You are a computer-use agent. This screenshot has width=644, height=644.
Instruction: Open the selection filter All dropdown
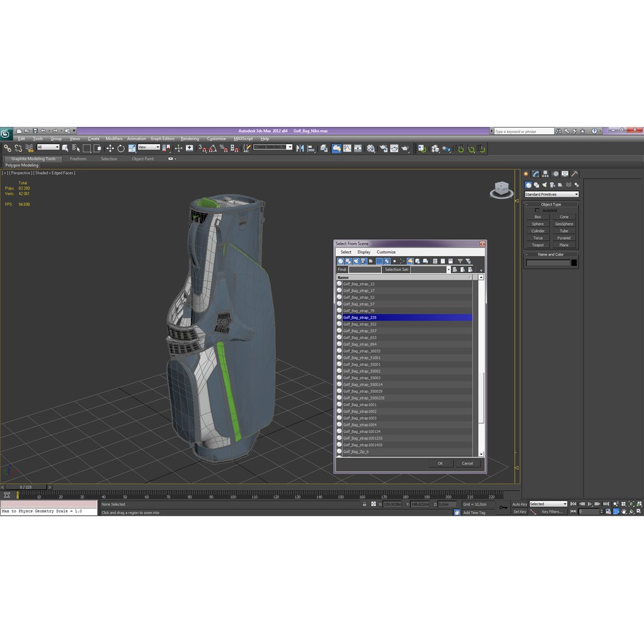[48, 147]
